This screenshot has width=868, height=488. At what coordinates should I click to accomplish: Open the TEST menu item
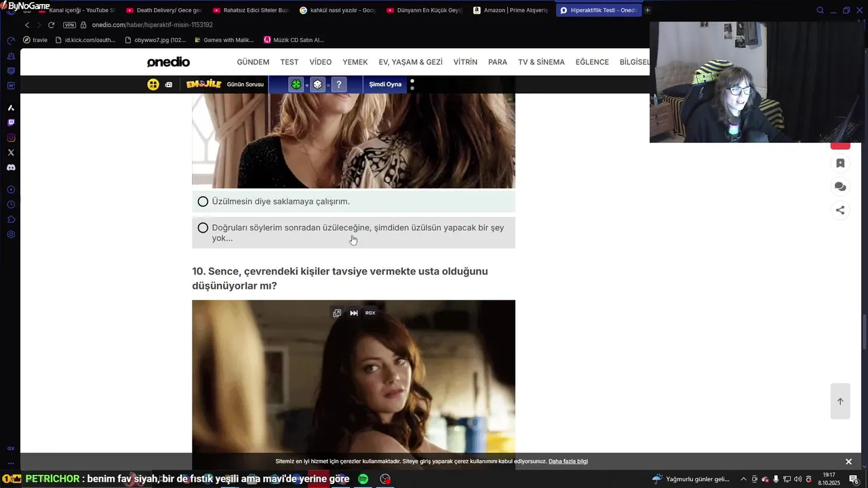[290, 62]
